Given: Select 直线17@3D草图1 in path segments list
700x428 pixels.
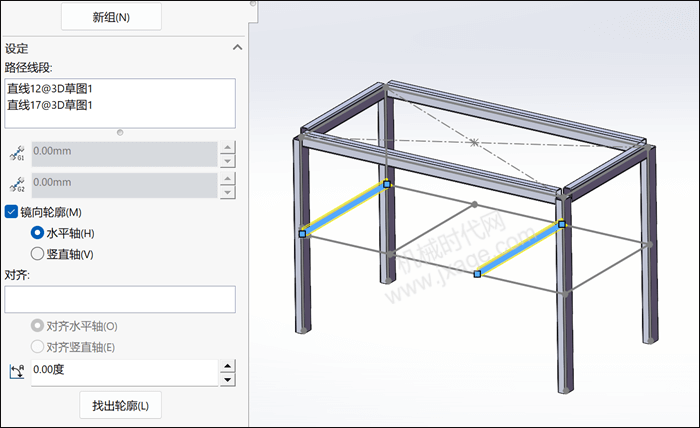Looking at the screenshot, I should (50, 105).
